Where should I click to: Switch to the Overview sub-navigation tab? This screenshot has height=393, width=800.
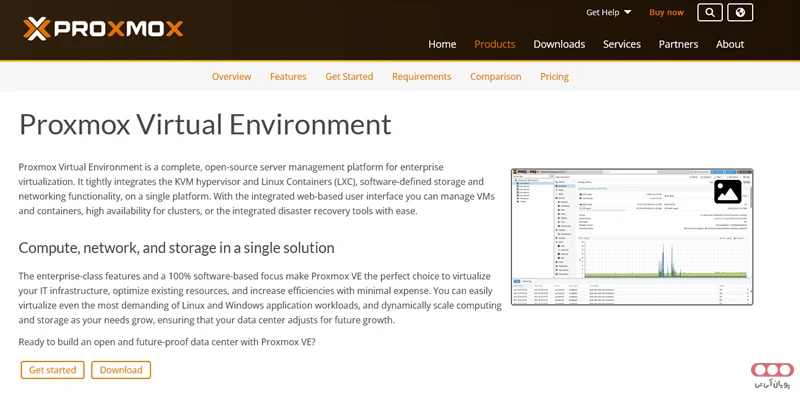(x=232, y=77)
